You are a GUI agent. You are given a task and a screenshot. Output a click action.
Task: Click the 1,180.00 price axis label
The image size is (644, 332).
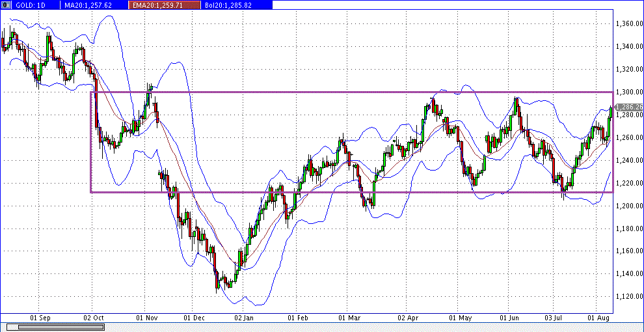point(630,228)
